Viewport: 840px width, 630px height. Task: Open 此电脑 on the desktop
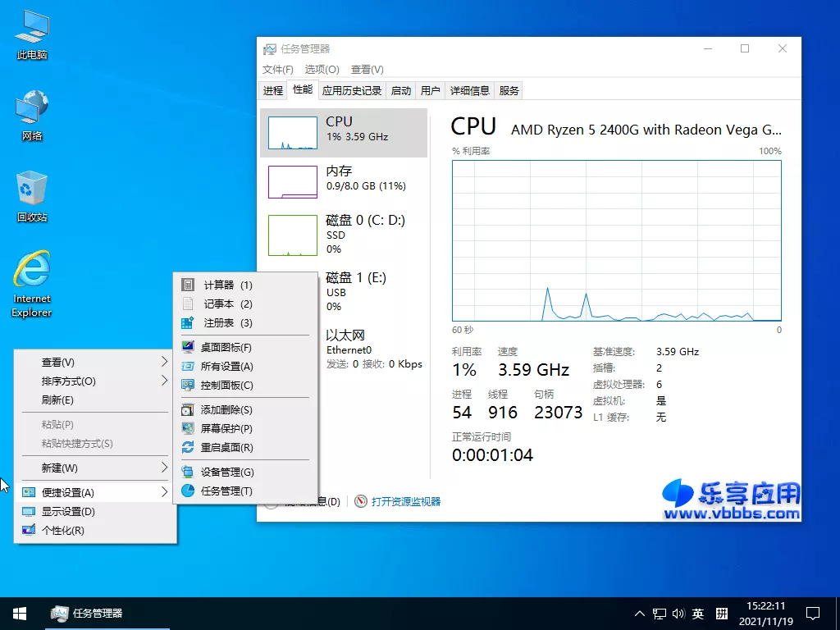[x=30, y=33]
